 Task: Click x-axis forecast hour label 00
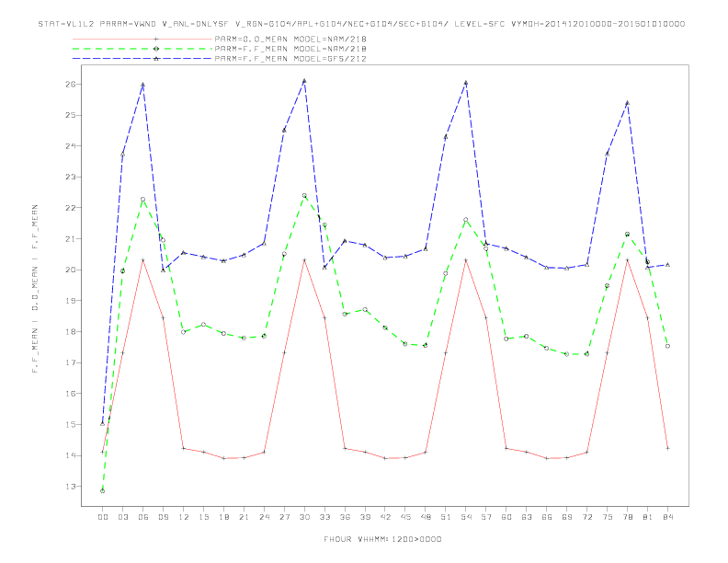tap(103, 517)
